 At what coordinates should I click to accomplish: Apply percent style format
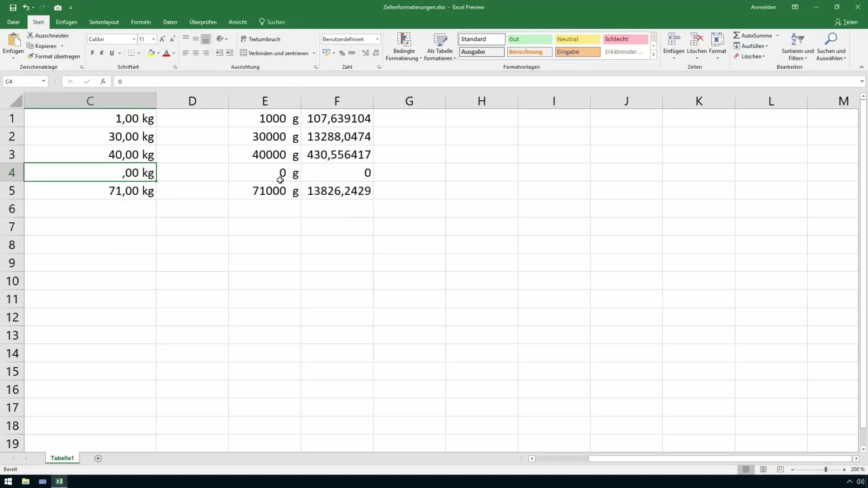(342, 53)
